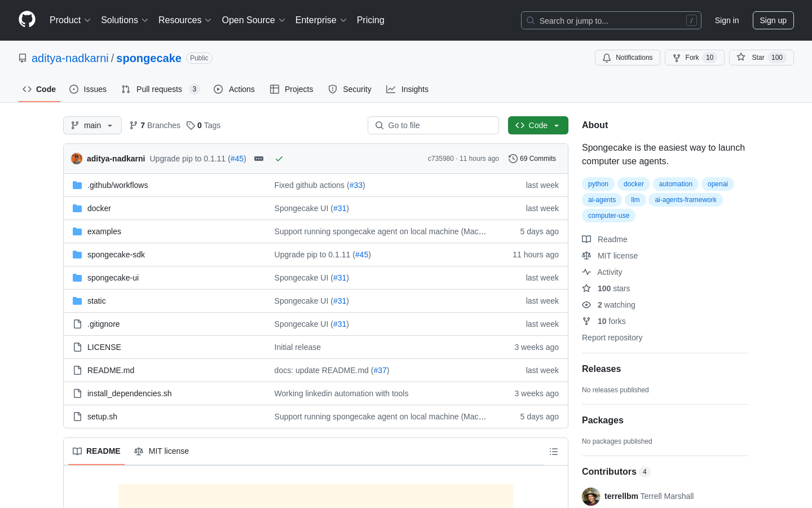
Task: Click the Sign up button
Action: coord(773,20)
